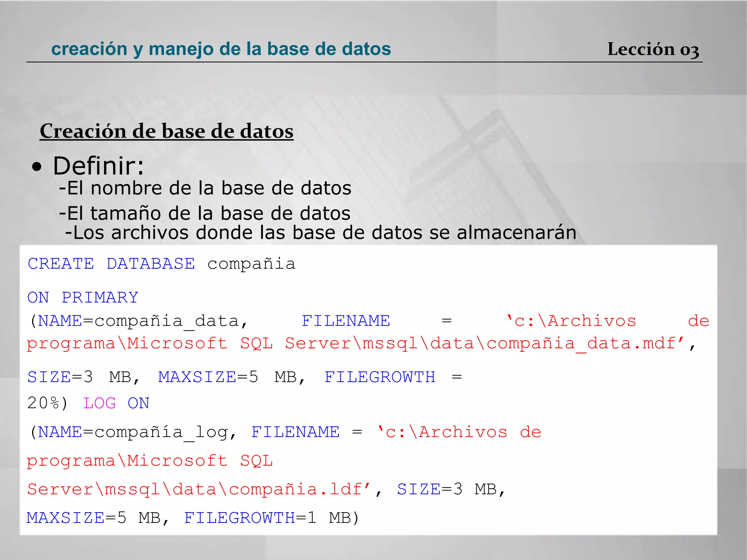The width and height of the screenshot is (747, 560).
Task: Click the 'SIZE=3 MB,' after compañia.ldf
Action: (x=451, y=489)
